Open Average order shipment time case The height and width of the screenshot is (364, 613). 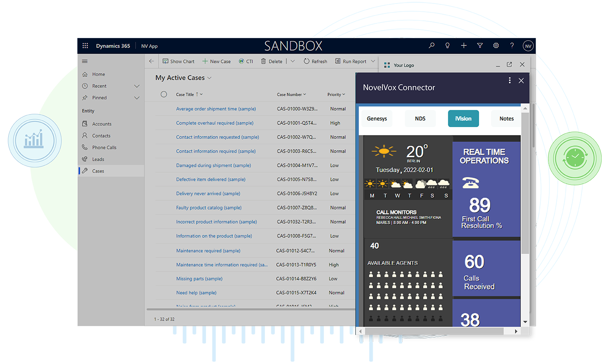point(216,109)
